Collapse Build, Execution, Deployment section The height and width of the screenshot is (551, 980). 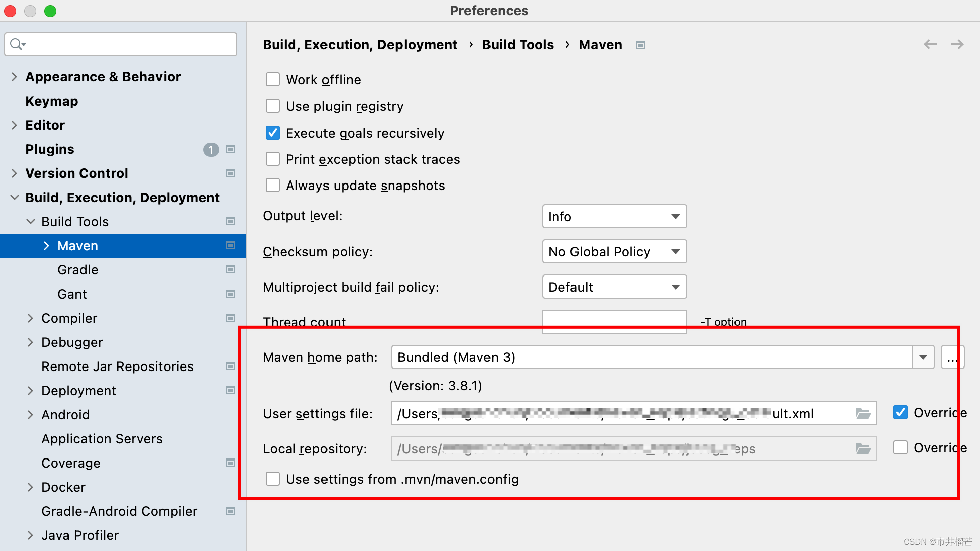(x=15, y=198)
